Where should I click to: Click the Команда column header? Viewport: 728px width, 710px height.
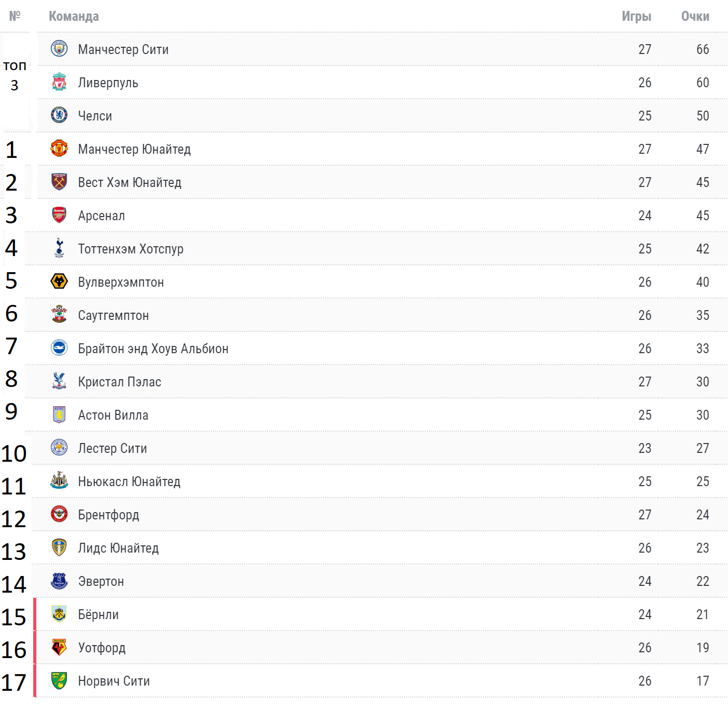pyautogui.click(x=74, y=16)
